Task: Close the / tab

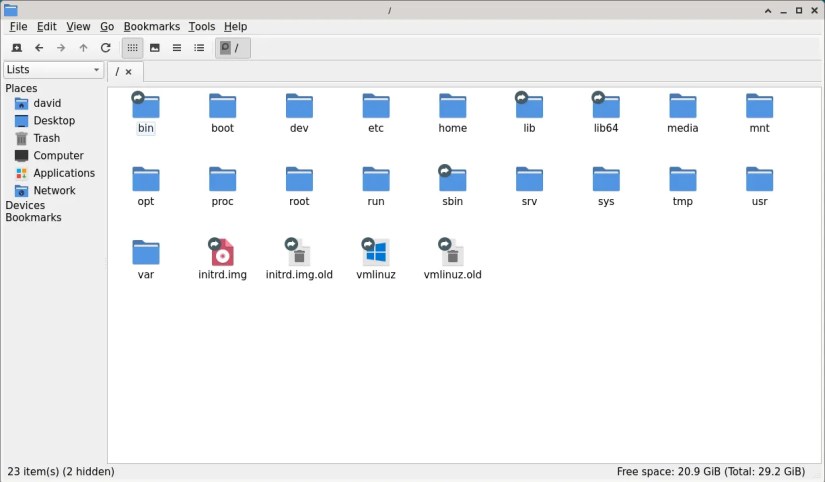Action: [128, 72]
